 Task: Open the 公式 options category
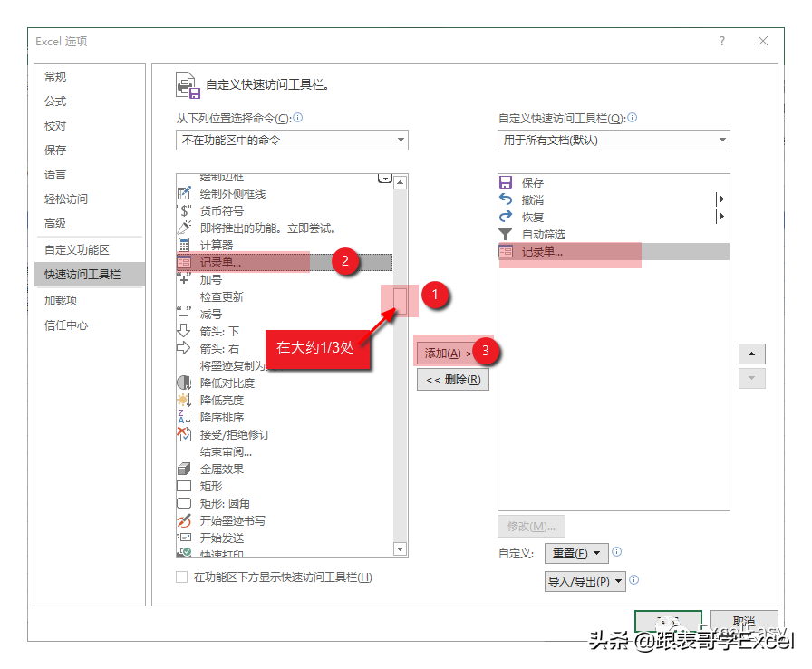tap(90, 101)
